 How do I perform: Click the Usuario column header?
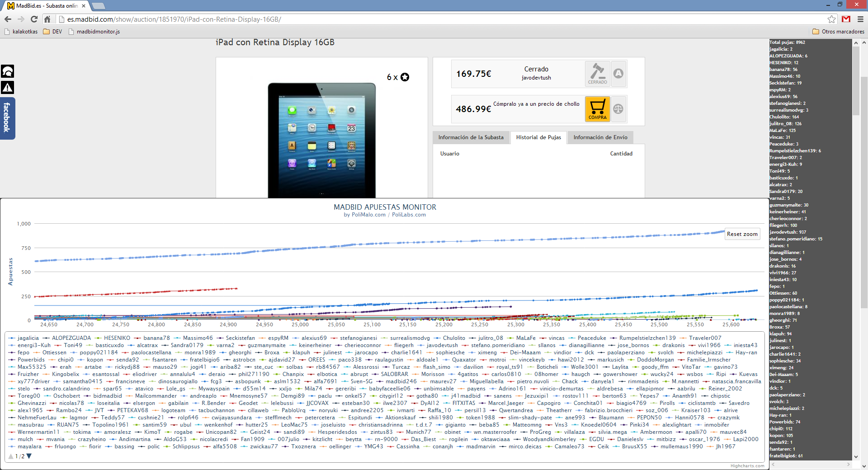450,154
